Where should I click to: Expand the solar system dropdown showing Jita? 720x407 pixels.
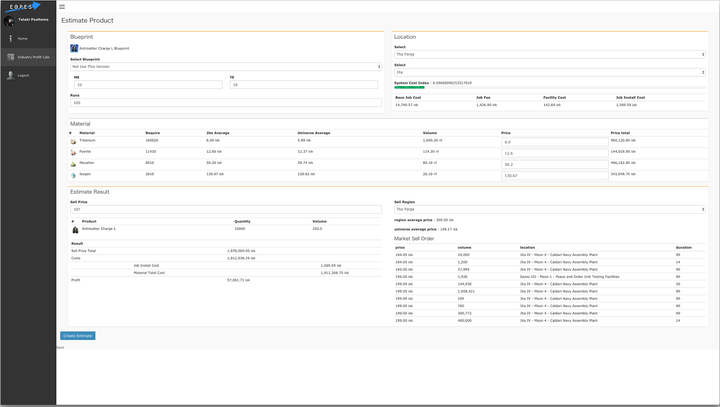click(551, 73)
